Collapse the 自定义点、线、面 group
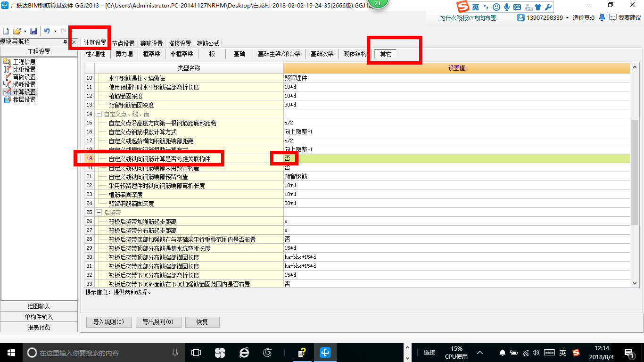Image resolution: width=644 pixels, height=362 pixels. (x=99, y=114)
